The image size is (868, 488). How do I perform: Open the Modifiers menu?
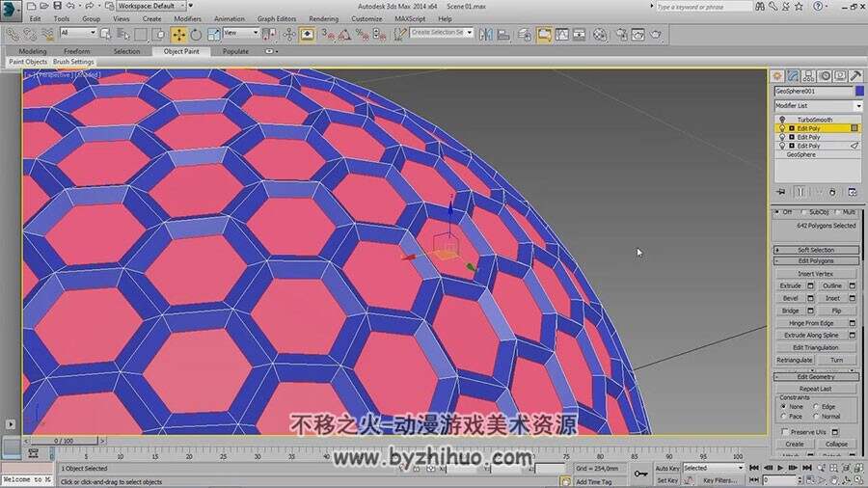pyautogui.click(x=188, y=19)
